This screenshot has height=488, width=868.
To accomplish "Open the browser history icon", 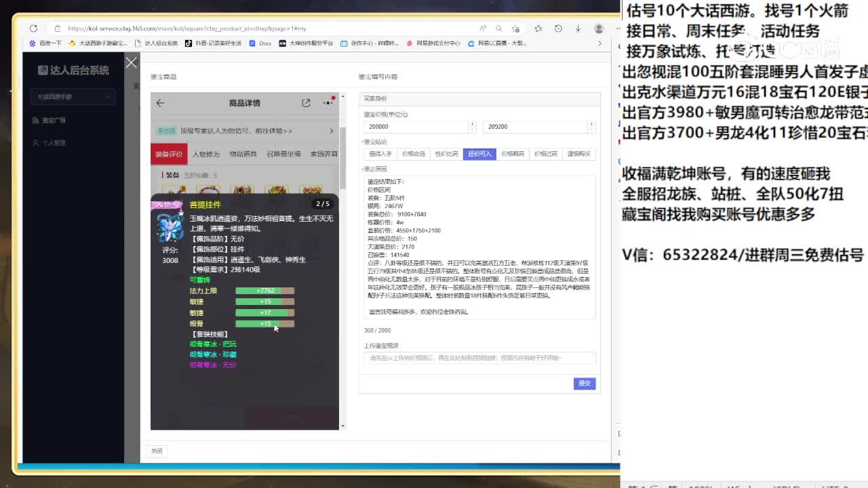I will click(x=558, y=28).
